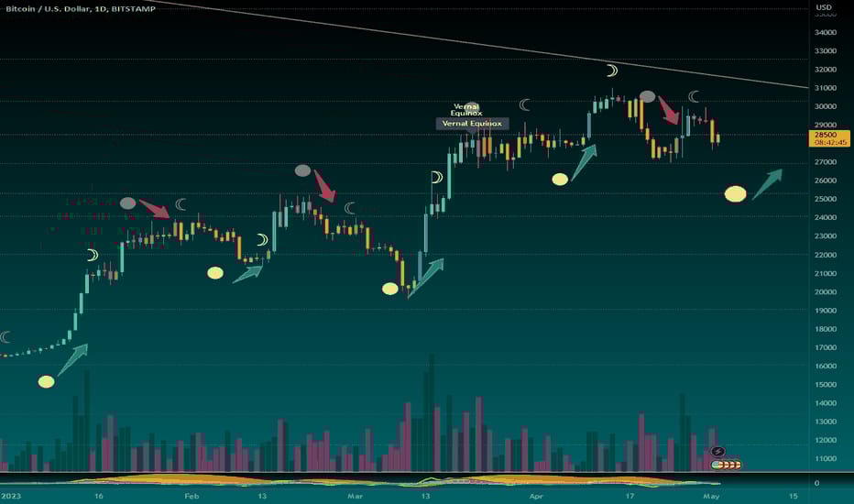Click the red arrow pointing at February candles
Screen dimensions: 854x504
(155, 209)
